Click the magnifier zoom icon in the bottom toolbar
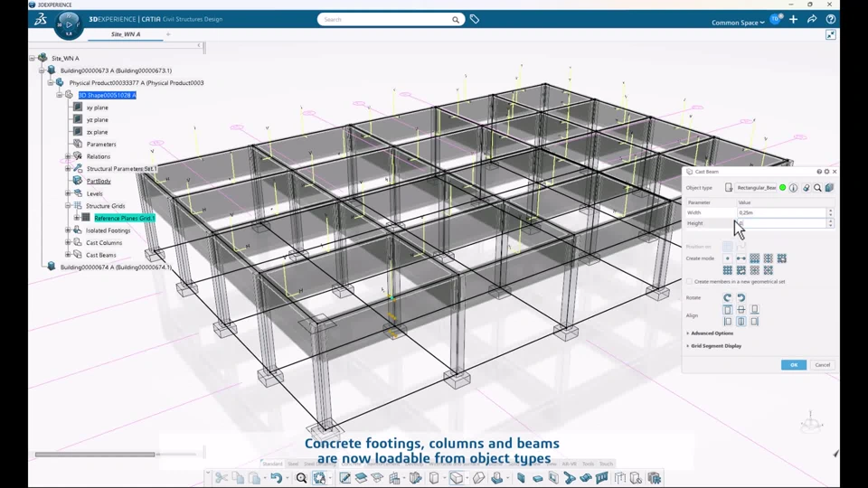868x488 pixels. point(301,477)
